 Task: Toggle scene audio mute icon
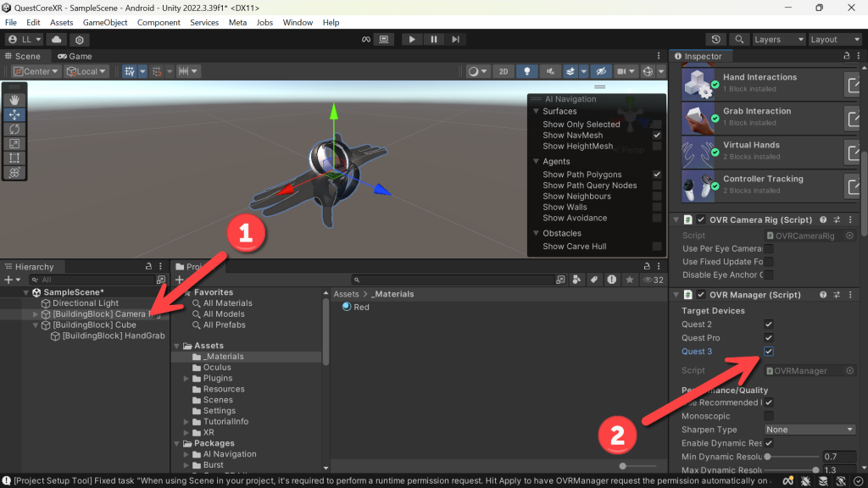(549, 71)
